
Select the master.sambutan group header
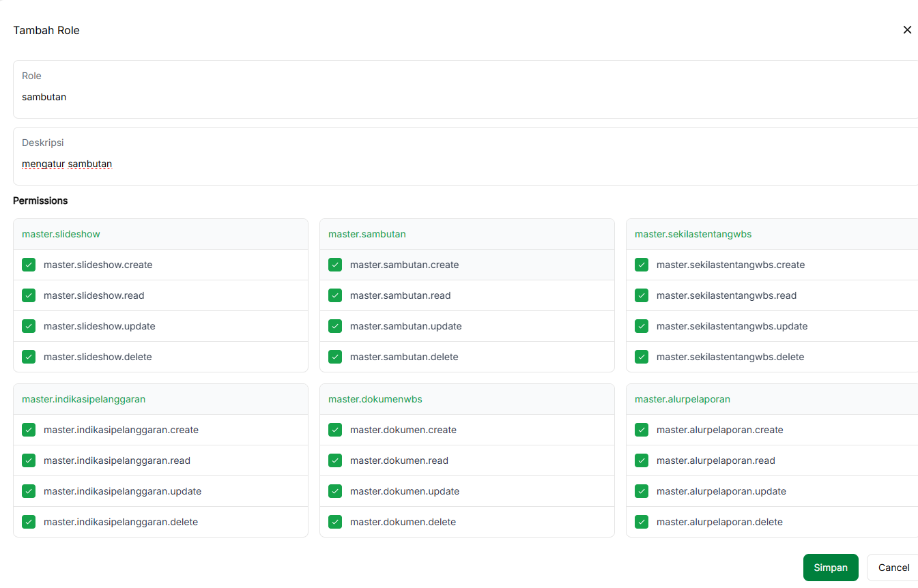click(367, 234)
